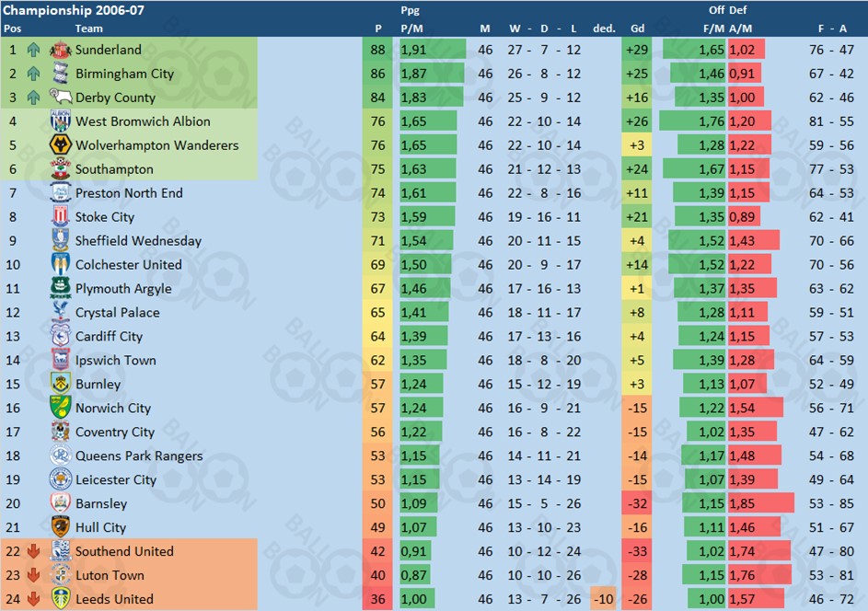868x611 pixels.
Task: Select Preston North End team name
Action: (129, 193)
